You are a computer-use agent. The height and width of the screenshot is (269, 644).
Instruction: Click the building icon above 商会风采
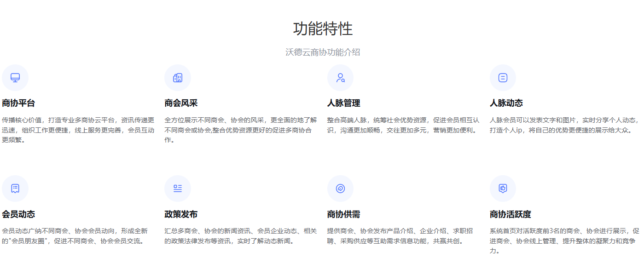tap(178, 78)
